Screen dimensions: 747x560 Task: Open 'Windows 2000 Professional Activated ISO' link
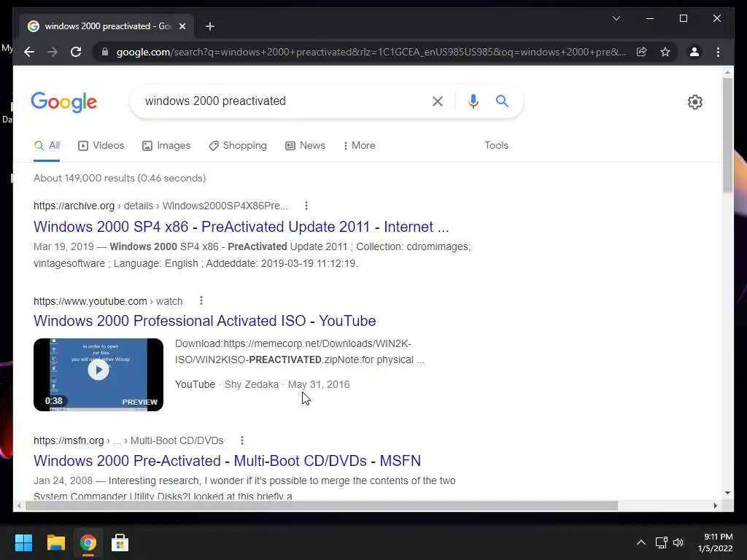coord(204,321)
